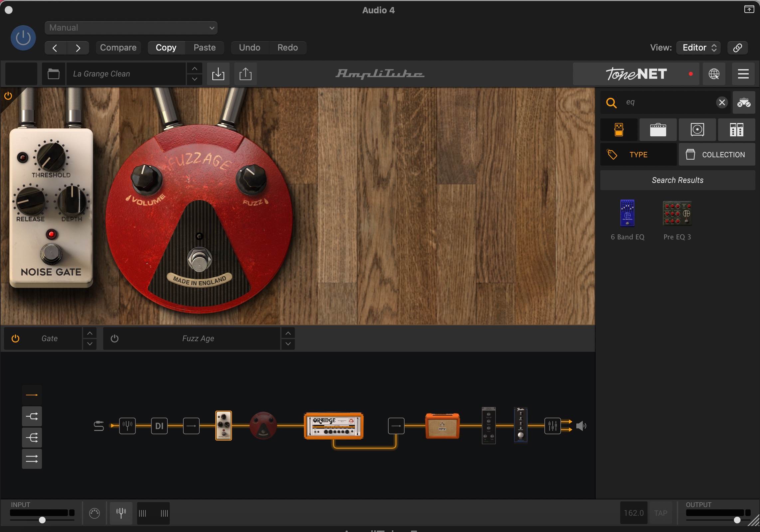Select previous AmpliTube preset up arrow
The image size is (760, 532).
(195, 68)
